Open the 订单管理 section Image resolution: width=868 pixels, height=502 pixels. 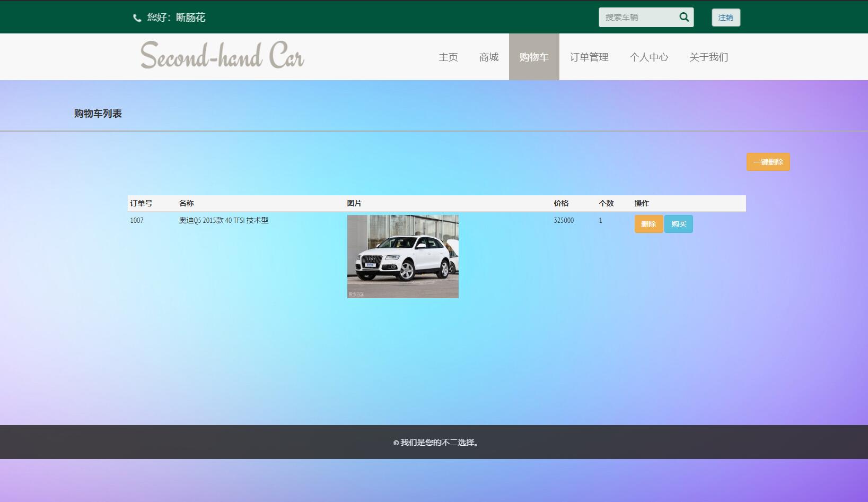click(x=590, y=57)
